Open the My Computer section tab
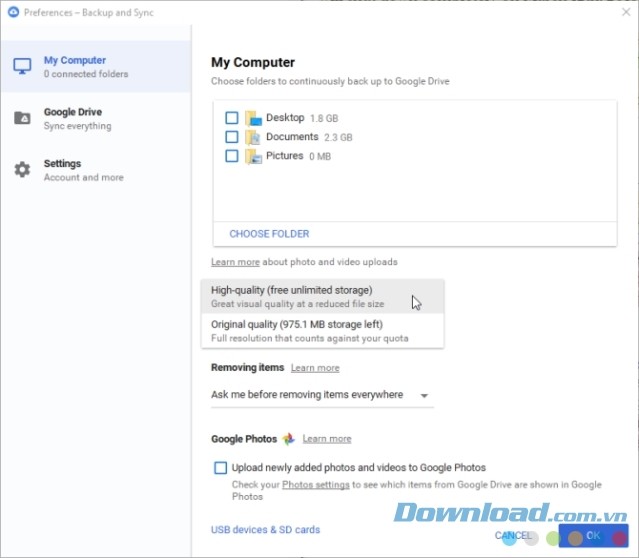 [96, 66]
